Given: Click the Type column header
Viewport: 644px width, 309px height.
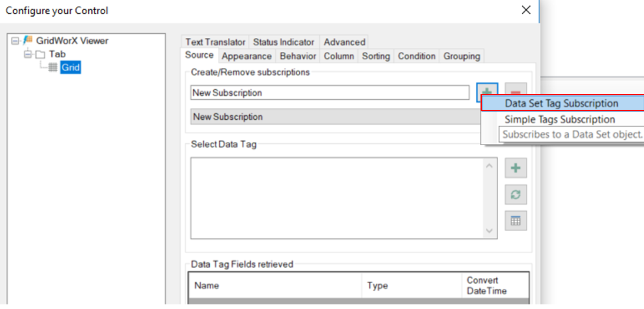Looking at the screenshot, I should click(412, 286).
